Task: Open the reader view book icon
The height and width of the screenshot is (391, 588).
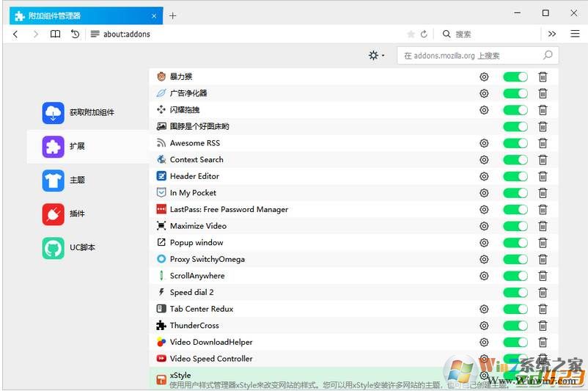Action: point(56,34)
